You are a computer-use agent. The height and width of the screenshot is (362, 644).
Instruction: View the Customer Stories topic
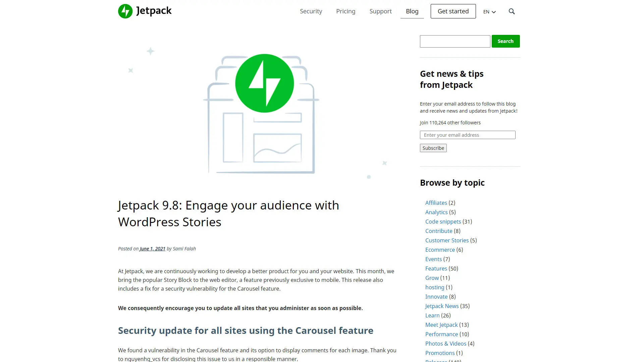[447, 240]
